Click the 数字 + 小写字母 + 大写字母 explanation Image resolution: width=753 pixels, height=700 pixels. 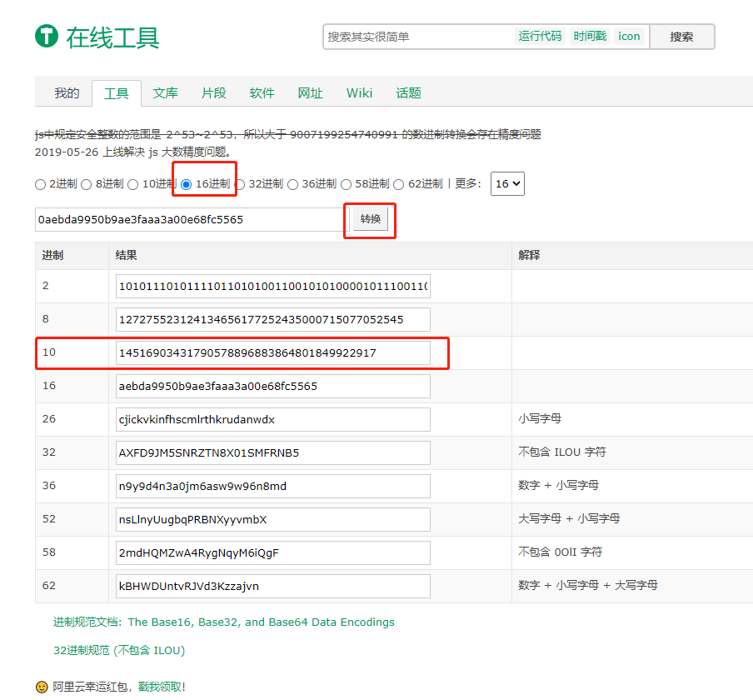pos(588,585)
